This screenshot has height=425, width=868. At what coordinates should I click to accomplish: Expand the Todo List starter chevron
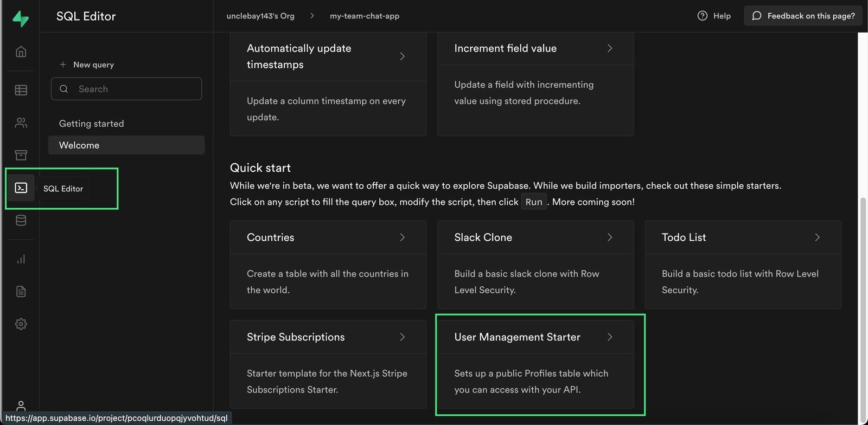817,237
